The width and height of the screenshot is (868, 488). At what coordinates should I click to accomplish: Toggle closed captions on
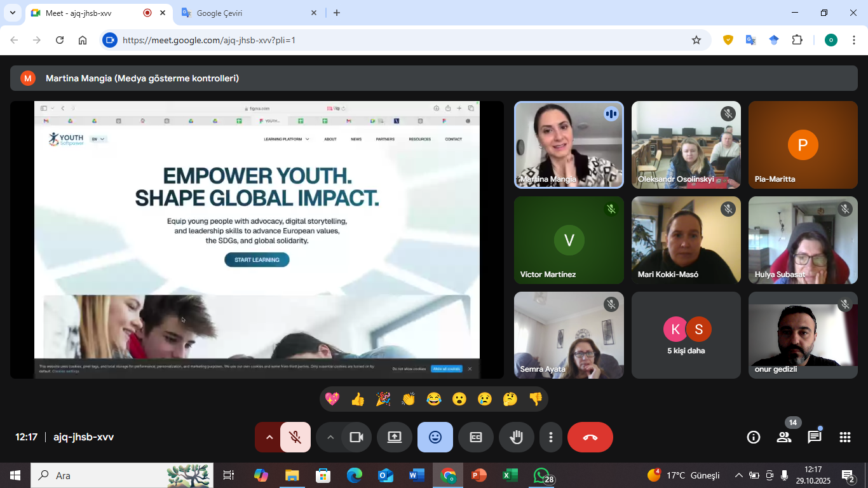(475, 437)
